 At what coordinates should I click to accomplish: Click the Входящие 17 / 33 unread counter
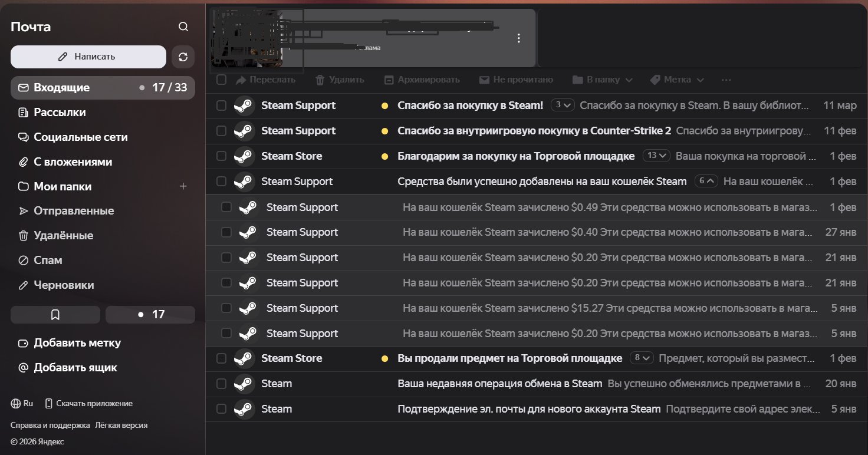(x=169, y=88)
